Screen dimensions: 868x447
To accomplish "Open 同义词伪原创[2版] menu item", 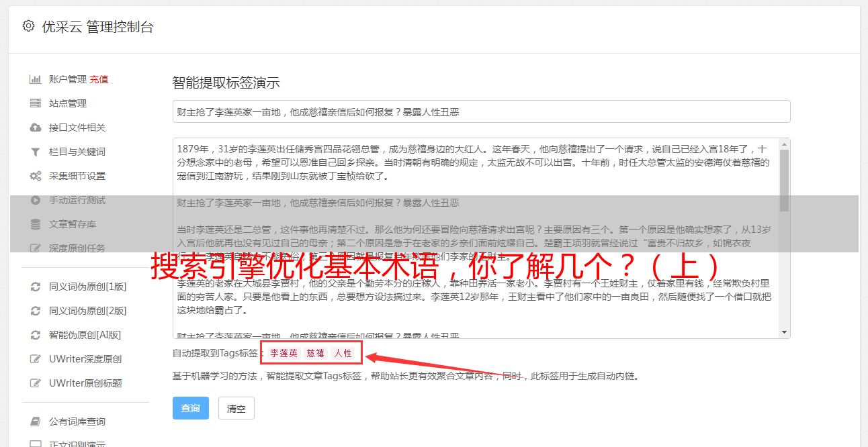I will coord(87,311).
